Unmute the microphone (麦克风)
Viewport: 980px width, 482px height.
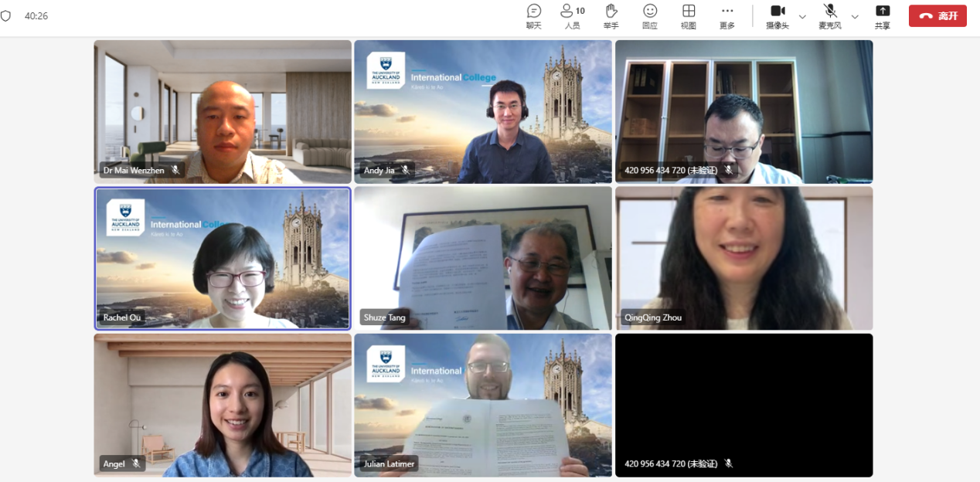[x=831, y=15]
